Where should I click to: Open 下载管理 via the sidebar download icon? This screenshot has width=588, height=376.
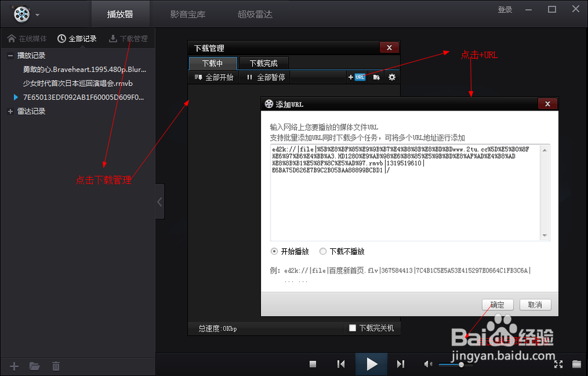click(114, 38)
